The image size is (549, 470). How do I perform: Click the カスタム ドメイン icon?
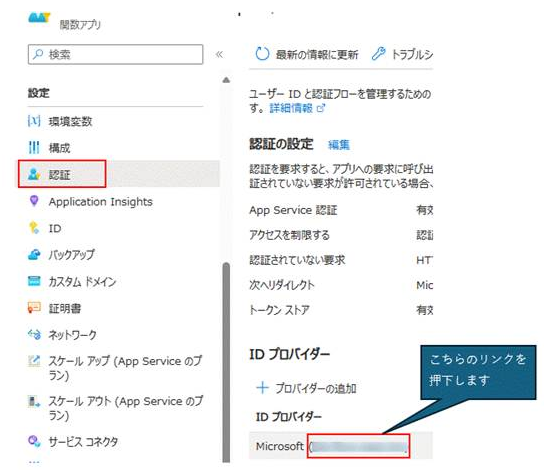[34, 281]
